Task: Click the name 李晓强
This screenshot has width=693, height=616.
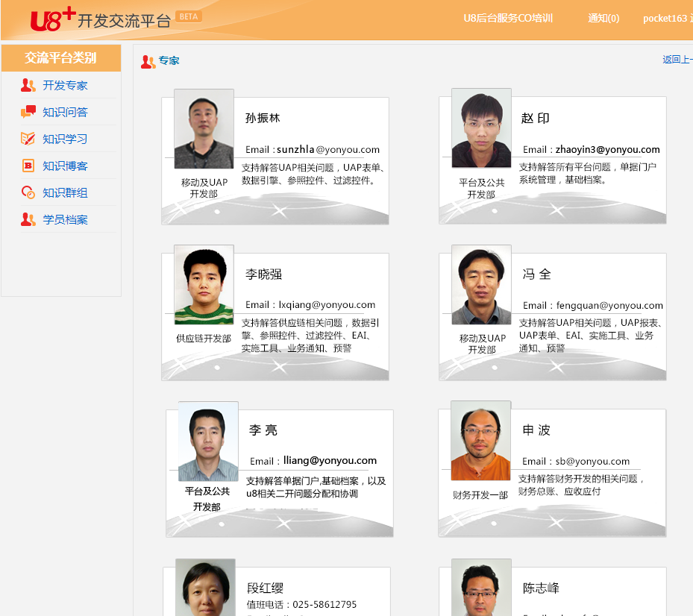Action: [263, 274]
